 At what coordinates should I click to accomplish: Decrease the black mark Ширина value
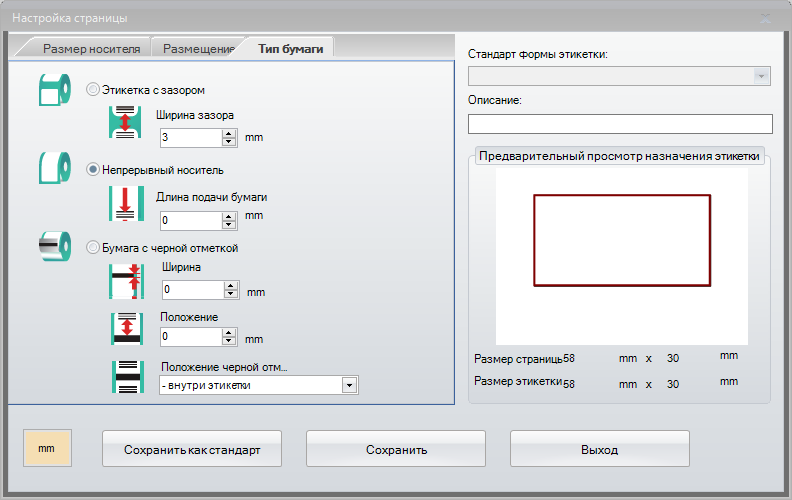231,294
